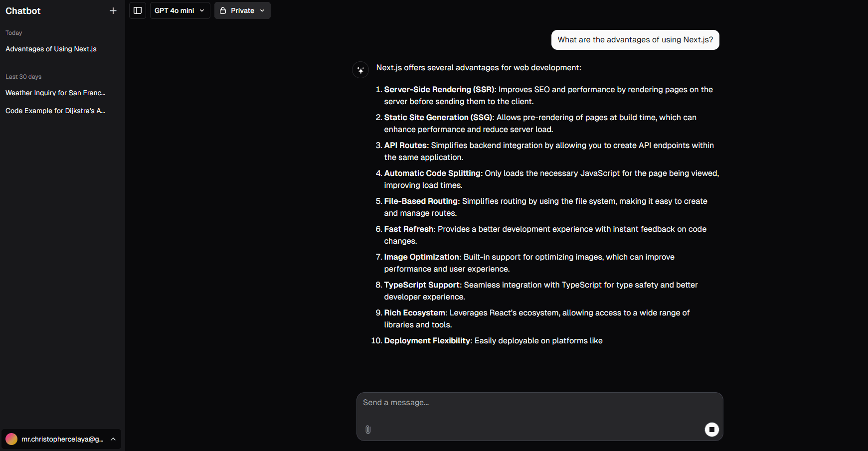This screenshot has width=868, height=451.
Task: Click the user question message bubble
Action: pyautogui.click(x=635, y=40)
